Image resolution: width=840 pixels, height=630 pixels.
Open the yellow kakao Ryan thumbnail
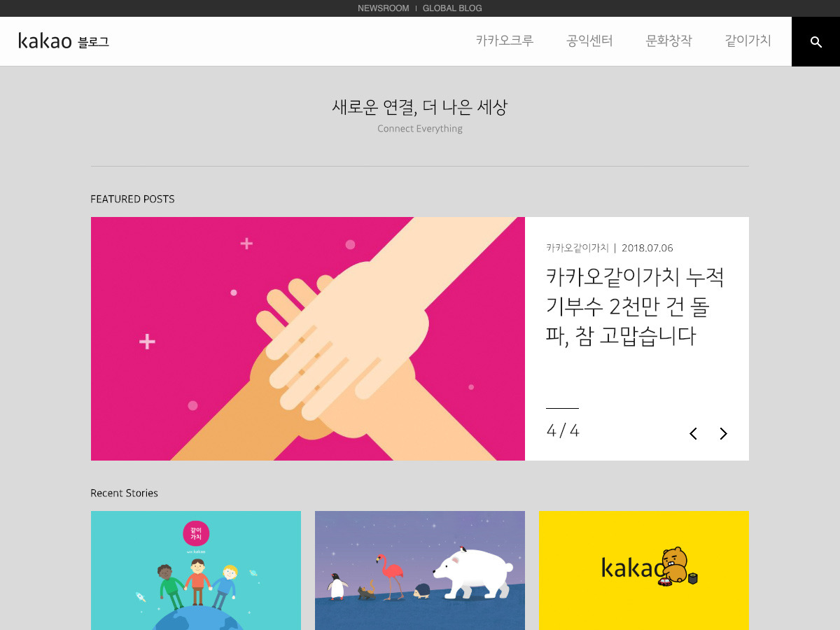coord(644,570)
